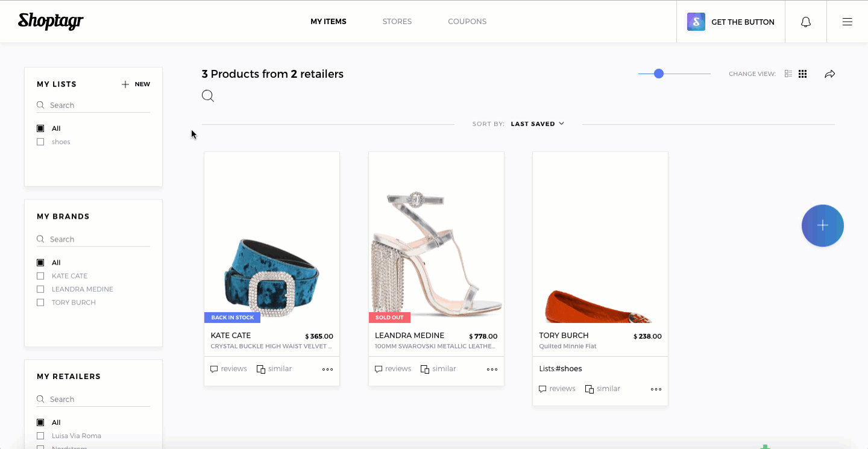Click the blue floating plus button
The image size is (868, 449).
(823, 225)
